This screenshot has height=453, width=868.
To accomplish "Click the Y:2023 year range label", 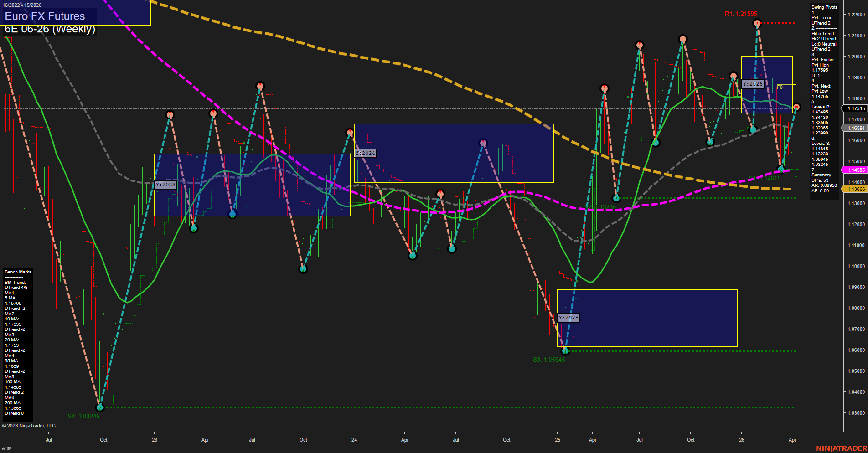I will pos(166,185).
